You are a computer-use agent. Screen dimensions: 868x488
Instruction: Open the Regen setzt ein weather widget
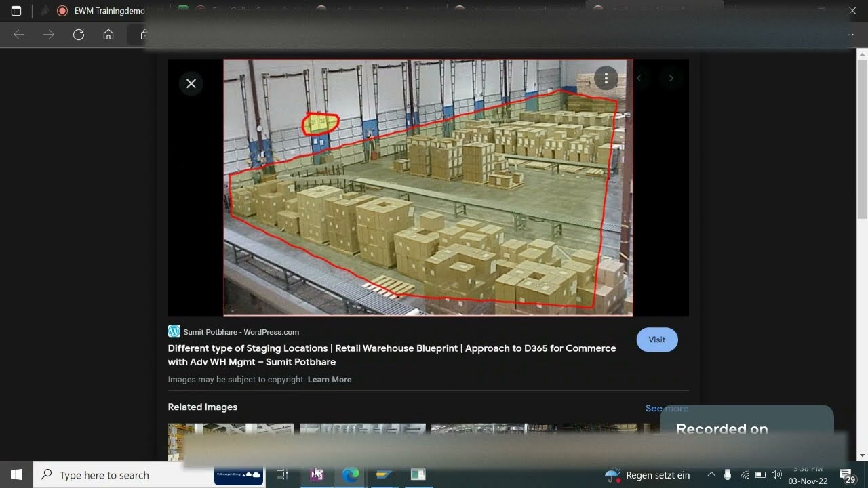[x=648, y=475]
